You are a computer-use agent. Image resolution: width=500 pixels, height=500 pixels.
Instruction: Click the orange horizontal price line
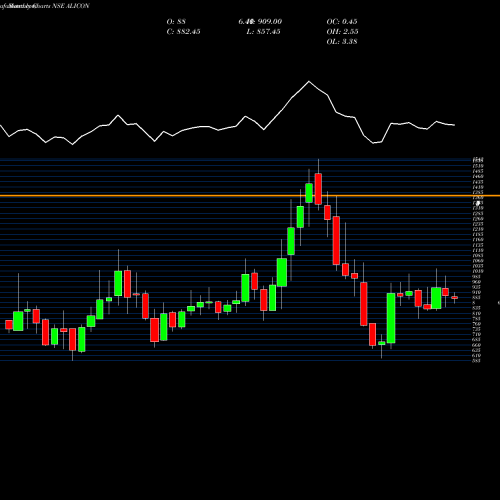click(x=250, y=196)
